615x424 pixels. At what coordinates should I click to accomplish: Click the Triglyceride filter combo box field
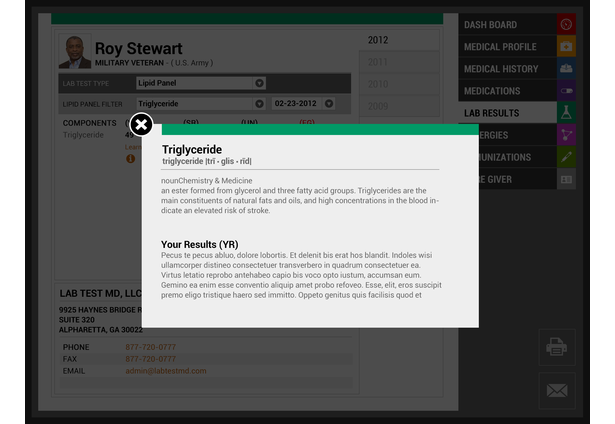tap(201, 104)
